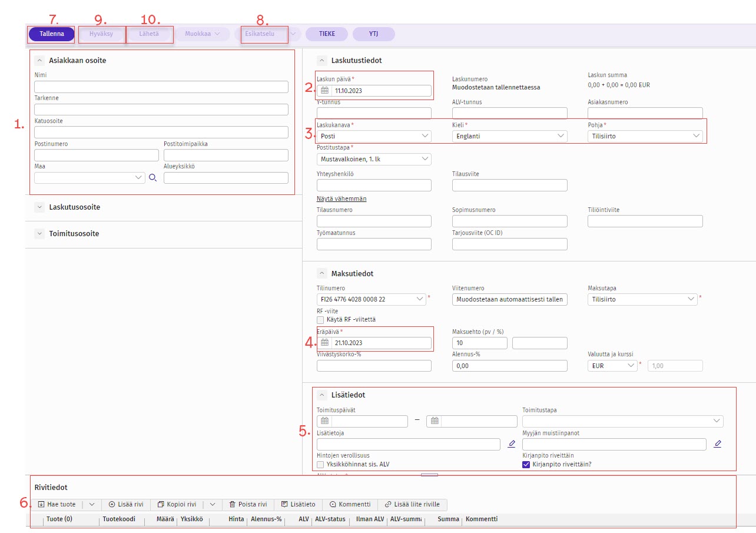Image resolution: width=756 pixels, height=533 pixels.
Task: Click the Tallenna button
Action: point(52,34)
